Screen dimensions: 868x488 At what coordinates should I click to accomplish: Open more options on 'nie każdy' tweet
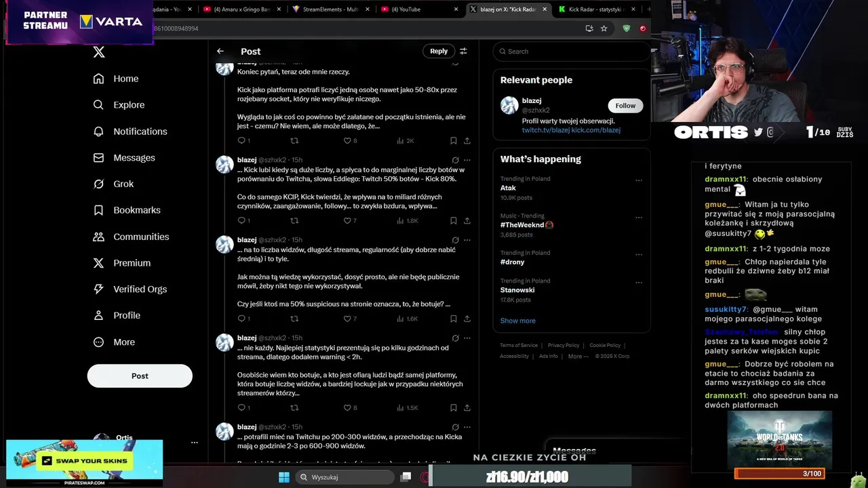467,338
